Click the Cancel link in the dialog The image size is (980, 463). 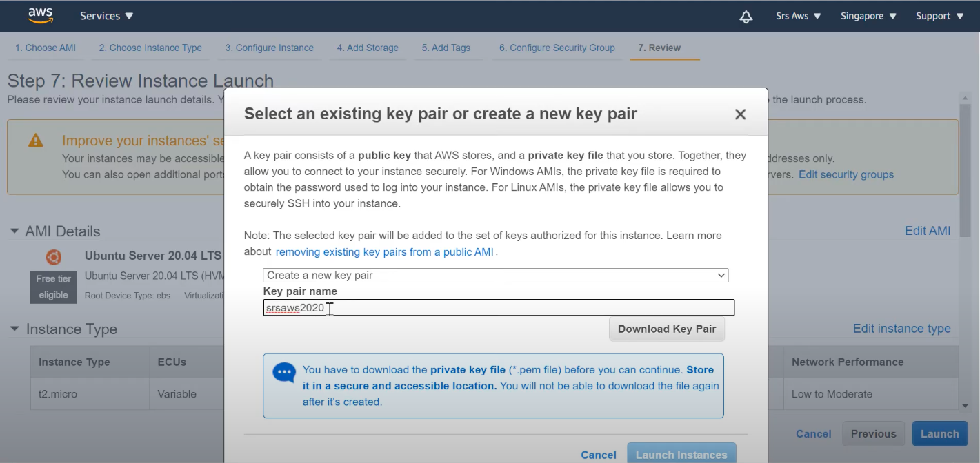[598, 455]
